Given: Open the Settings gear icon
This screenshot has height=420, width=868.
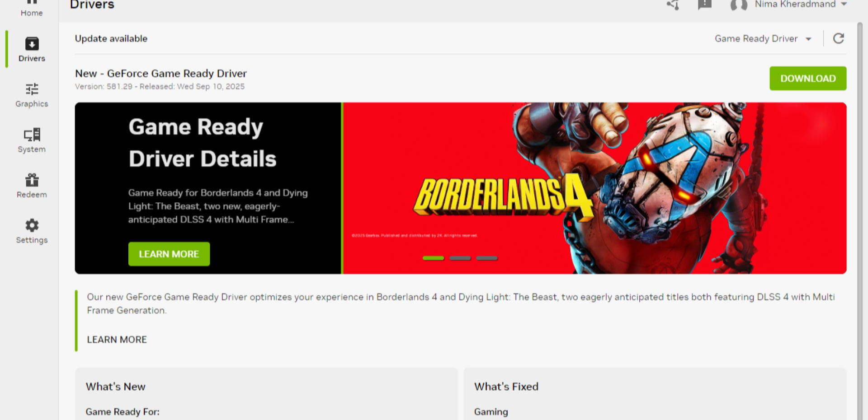Looking at the screenshot, I should point(32,225).
